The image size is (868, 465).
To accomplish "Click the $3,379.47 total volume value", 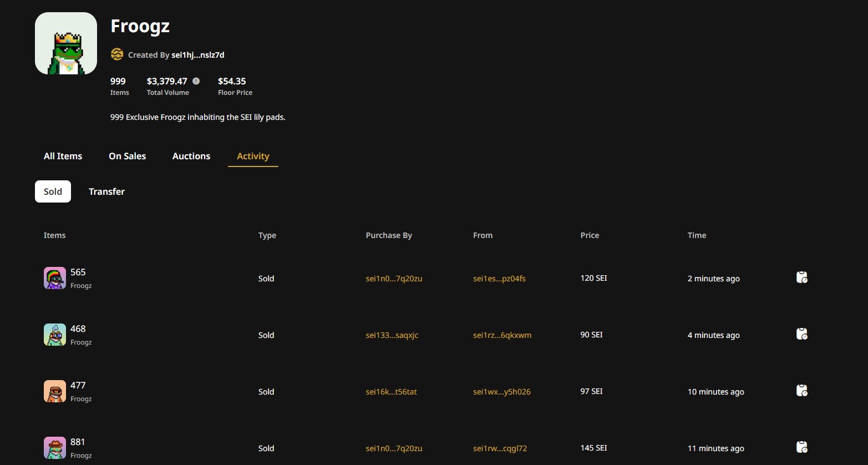I will pos(167,81).
